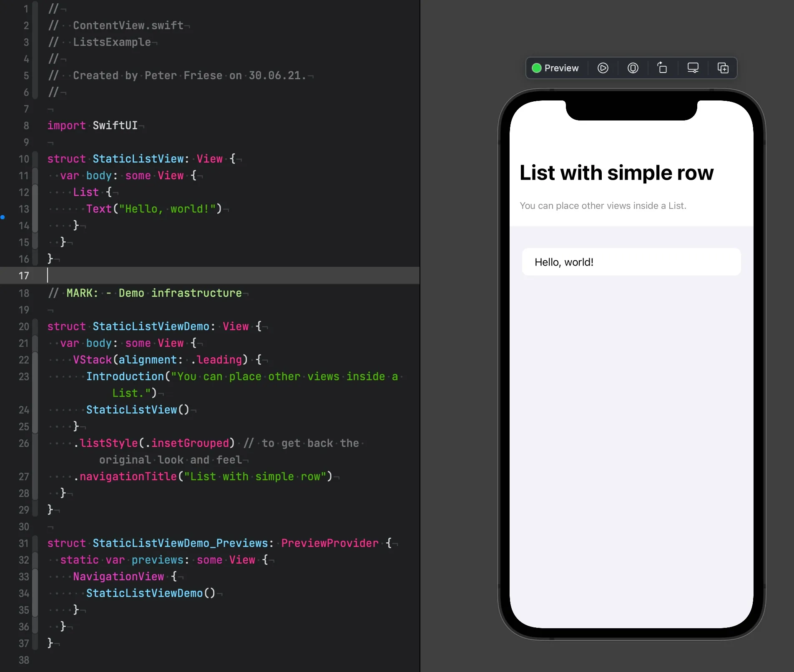Click NavigationView on line 33
Image resolution: width=794 pixels, height=672 pixels.
(118, 577)
